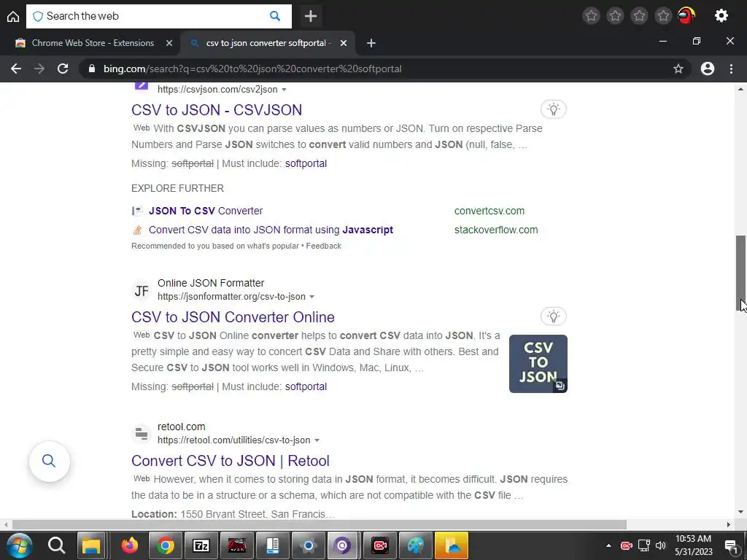
Task: Open the paint palette app on the taskbar
Action: (415, 545)
